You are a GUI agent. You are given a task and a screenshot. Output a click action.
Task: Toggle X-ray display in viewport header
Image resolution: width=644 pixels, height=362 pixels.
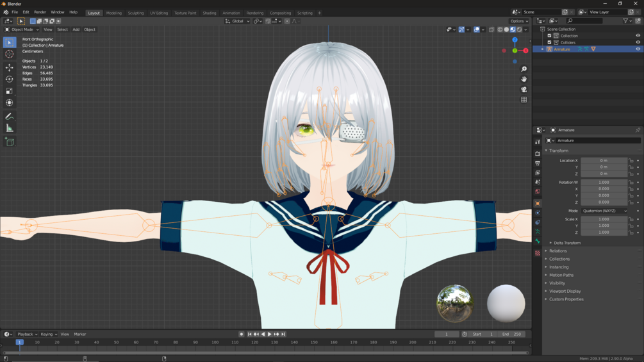point(491,29)
